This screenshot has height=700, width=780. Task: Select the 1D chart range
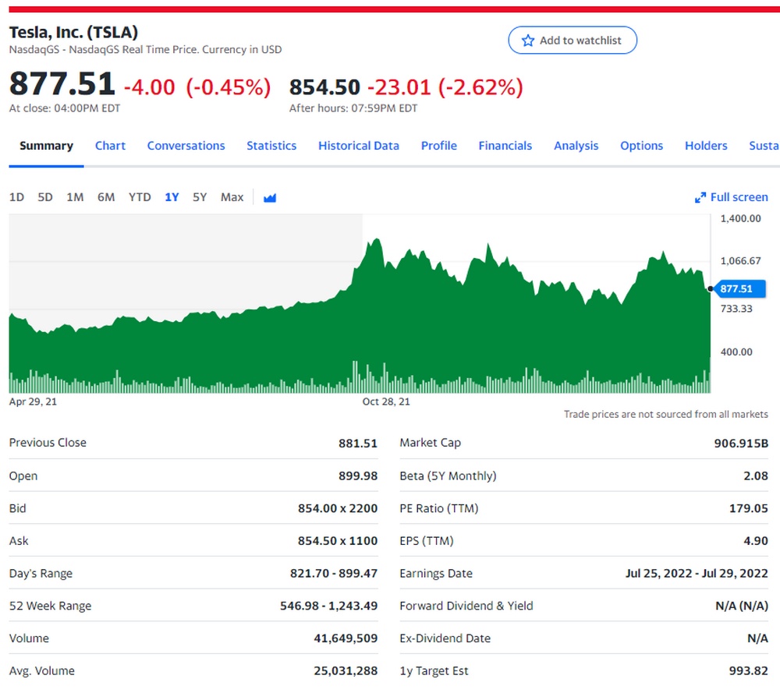pos(16,197)
